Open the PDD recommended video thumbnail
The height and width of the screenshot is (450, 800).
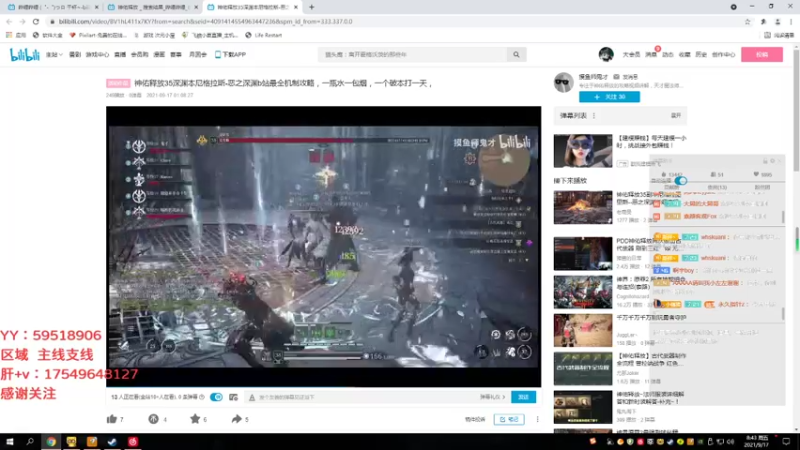click(583, 253)
